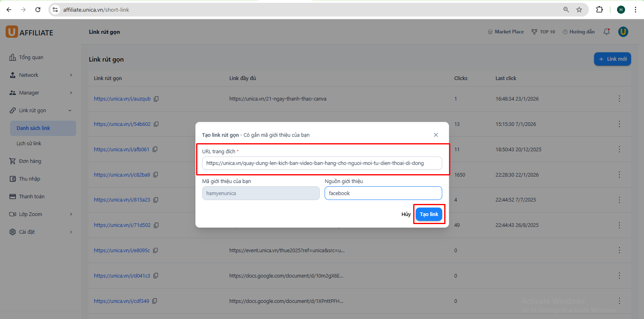Expand the Cài đặt settings menu
644x319 pixels.
(x=40, y=232)
